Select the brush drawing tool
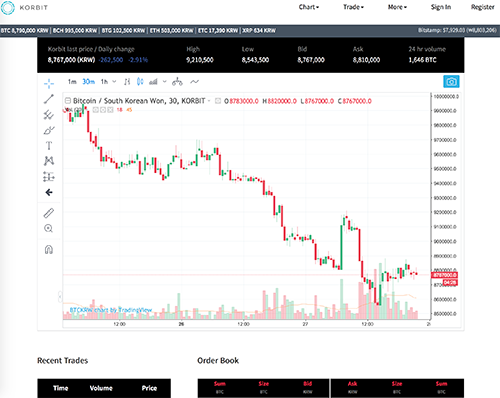Image resolution: width=500 pixels, height=398 pixels. coord(49,130)
